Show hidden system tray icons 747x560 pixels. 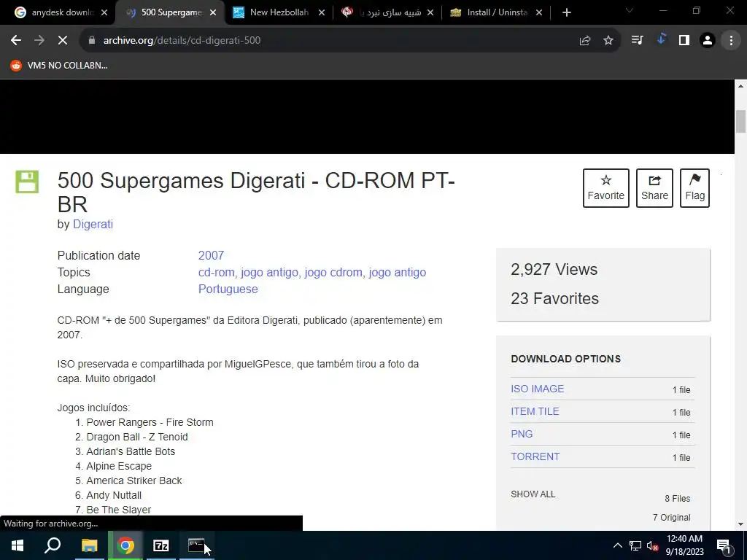pos(617,545)
